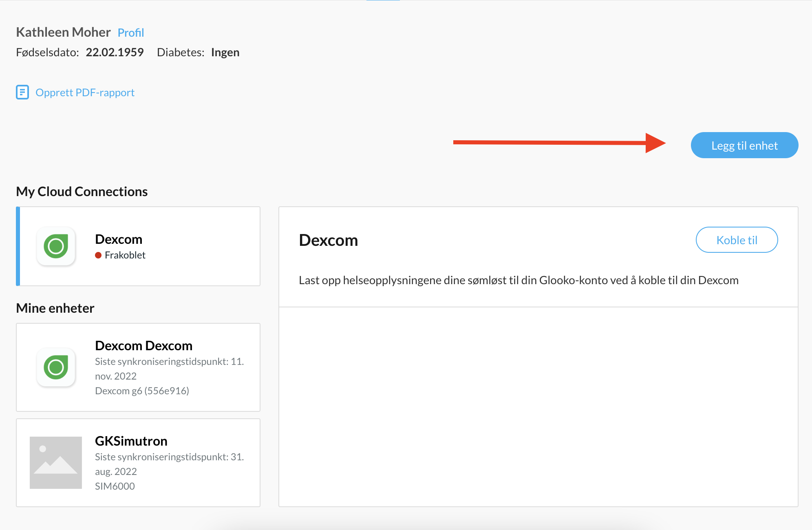Click the Koble til button
812x530 pixels.
pyautogui.click(x=737, y=240)
